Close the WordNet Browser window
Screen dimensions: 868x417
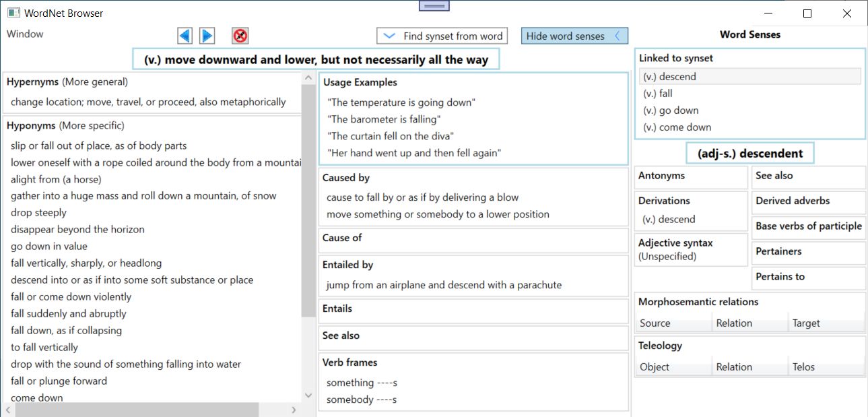point(847,13)
